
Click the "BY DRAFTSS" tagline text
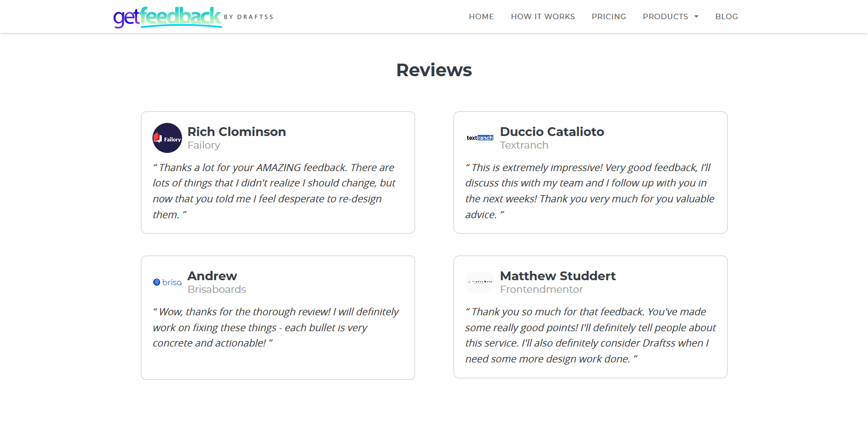[248, 17]
